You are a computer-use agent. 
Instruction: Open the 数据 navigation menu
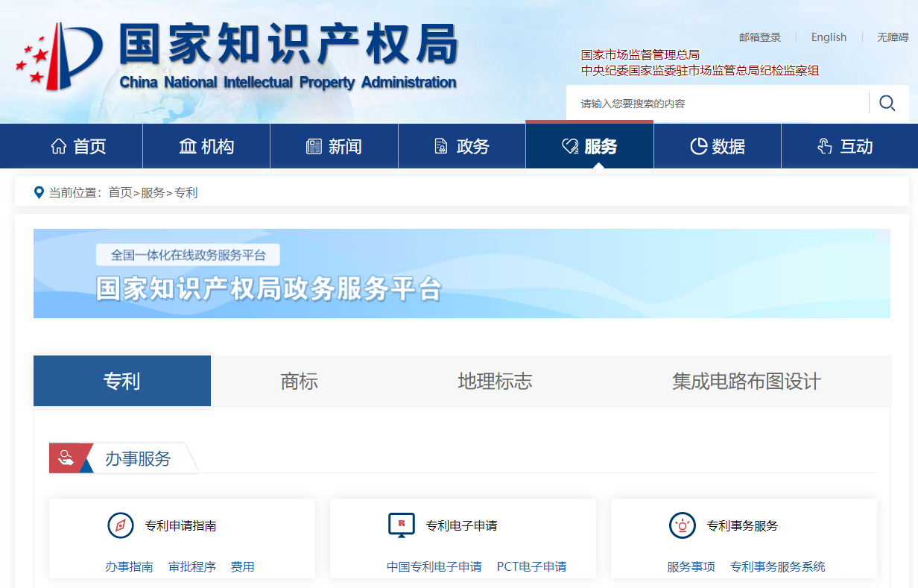pyautogui.click(x=718, y=146)
